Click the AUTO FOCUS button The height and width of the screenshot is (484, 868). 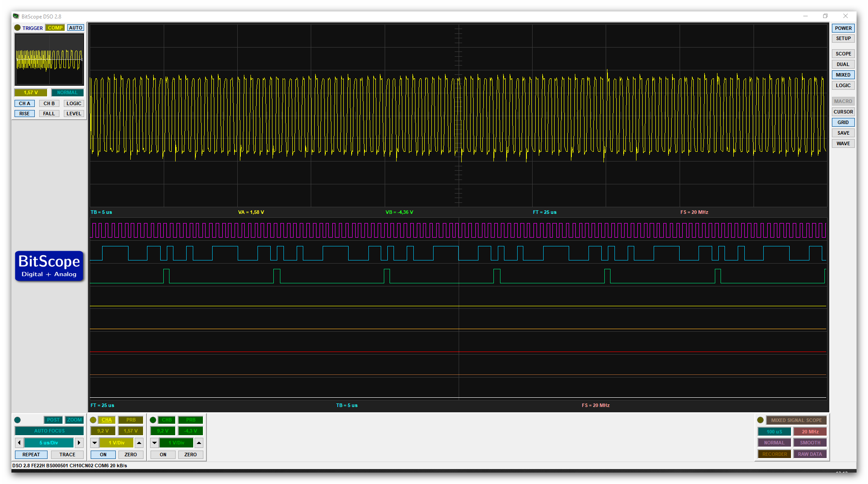pos(49,431)
